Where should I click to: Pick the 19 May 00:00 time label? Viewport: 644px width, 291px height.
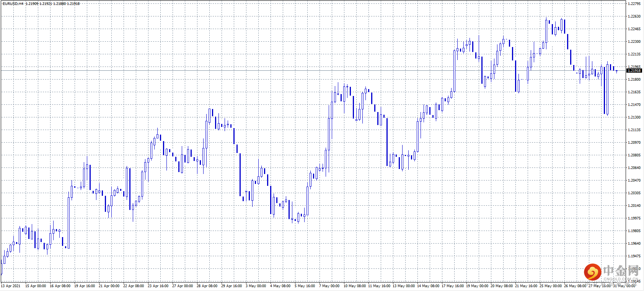pyautogui.click(x=477, y=286)
